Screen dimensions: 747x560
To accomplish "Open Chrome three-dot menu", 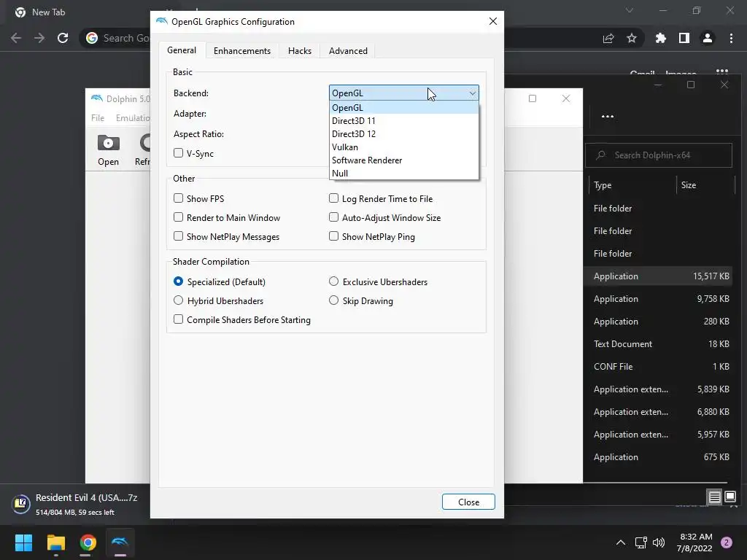I will (731, 38).
